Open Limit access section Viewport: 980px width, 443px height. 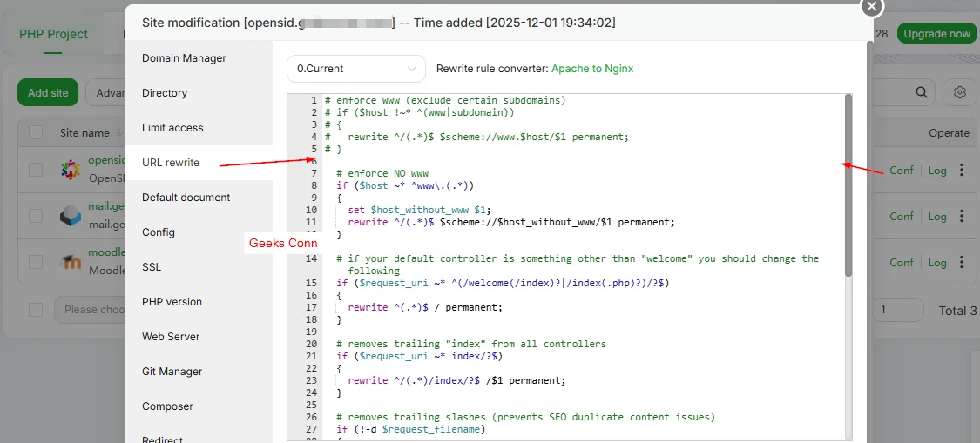(x=172, y=127)
